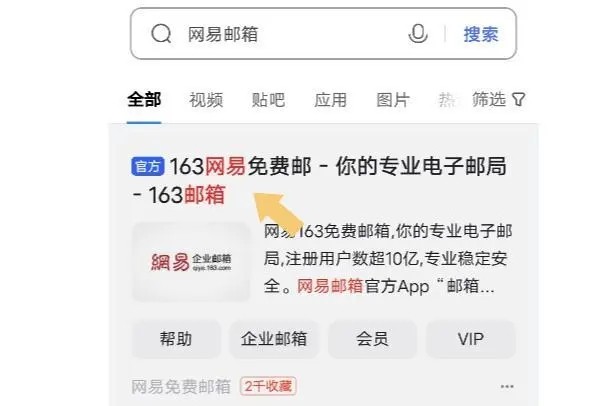Expand the 筛选 filter options
The height and width of the screenshot is (406, 608).
(498, 99)
